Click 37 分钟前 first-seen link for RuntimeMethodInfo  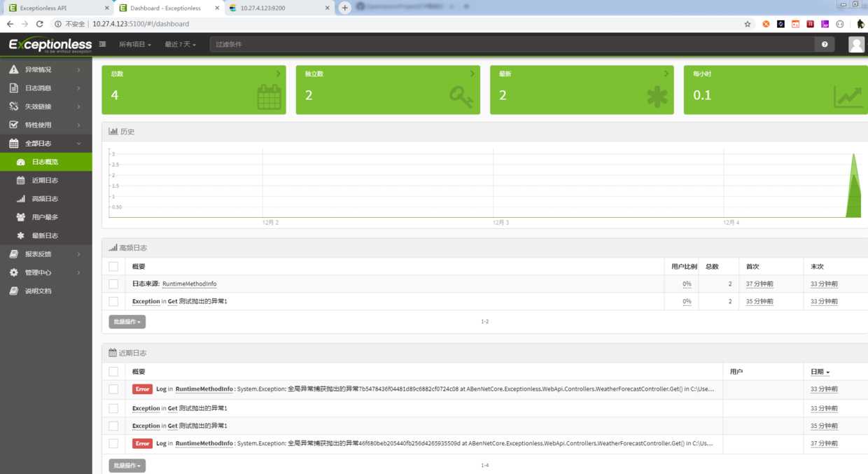759,284
